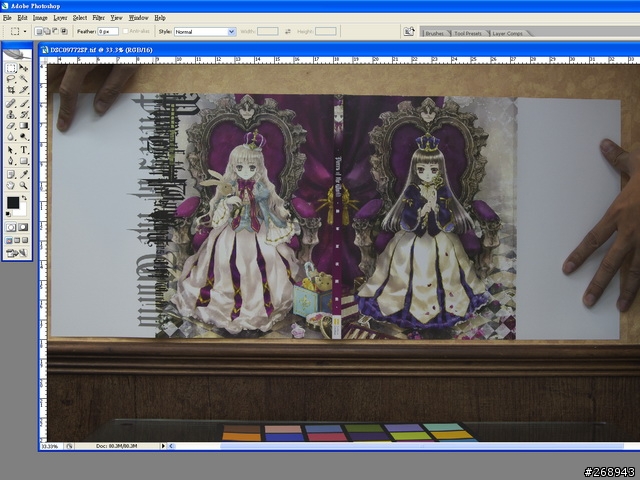Choose Full Screen Mode with Menu Bar
The width and height of the screenshot is (640, 480).
17,240
